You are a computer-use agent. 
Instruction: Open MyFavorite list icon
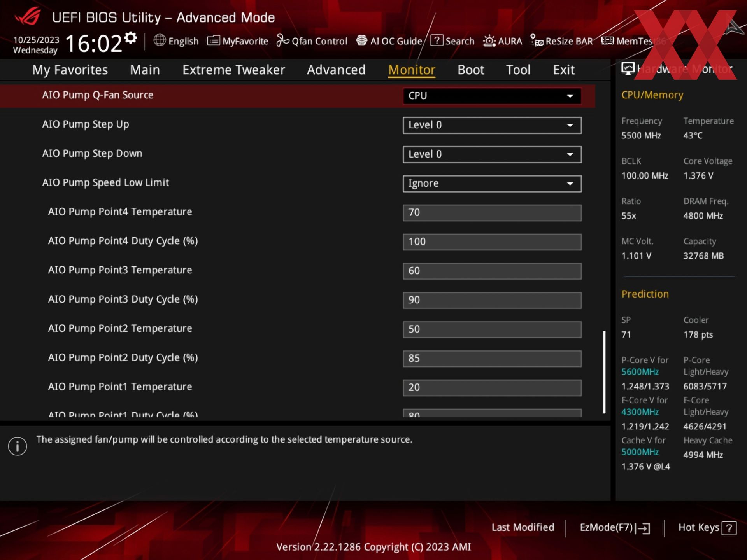[213, 40]
